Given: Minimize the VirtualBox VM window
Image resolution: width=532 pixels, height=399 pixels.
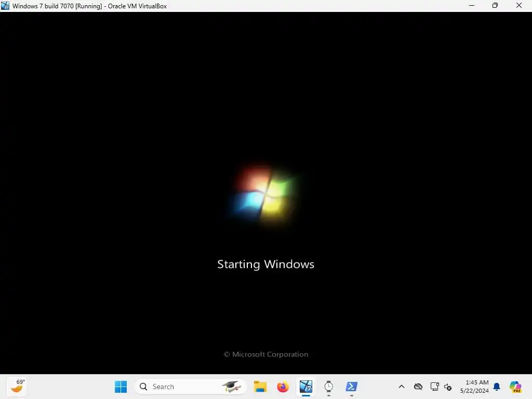Looking at the screenshot, I should tap(472, 5).
